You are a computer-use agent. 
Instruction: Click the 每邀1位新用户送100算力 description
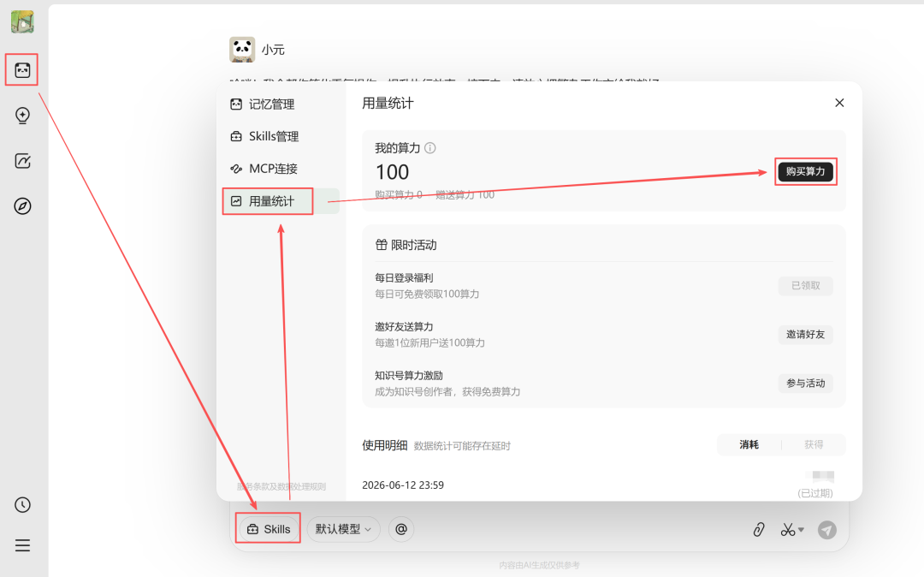(x=430, y=343)
